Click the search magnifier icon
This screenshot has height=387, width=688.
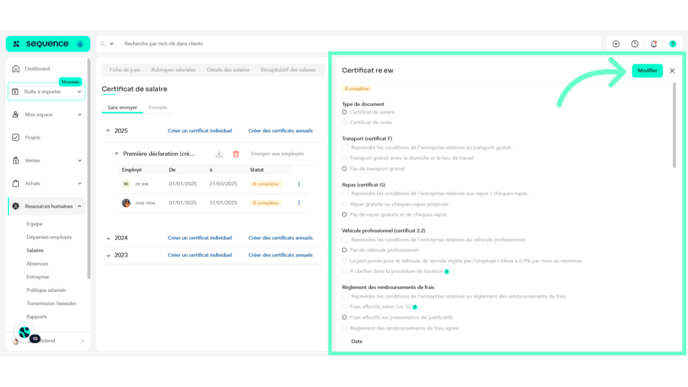[103, 44]
